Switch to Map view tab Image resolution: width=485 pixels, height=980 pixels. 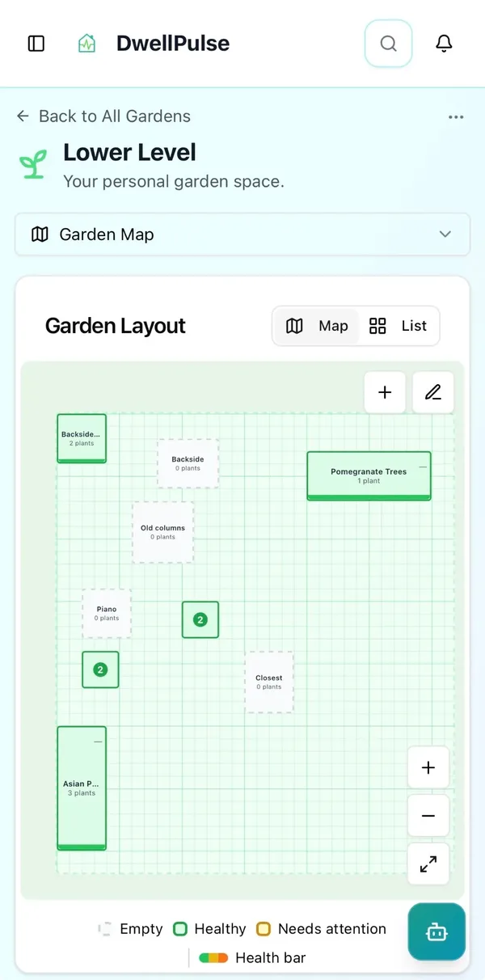tap(317, 326)
